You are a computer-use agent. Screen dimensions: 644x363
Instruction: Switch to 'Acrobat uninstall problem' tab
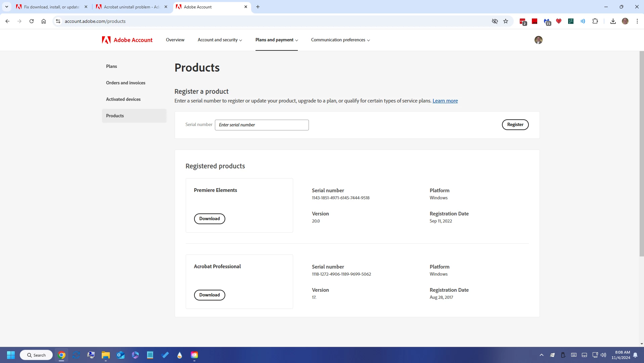[132, 7]
